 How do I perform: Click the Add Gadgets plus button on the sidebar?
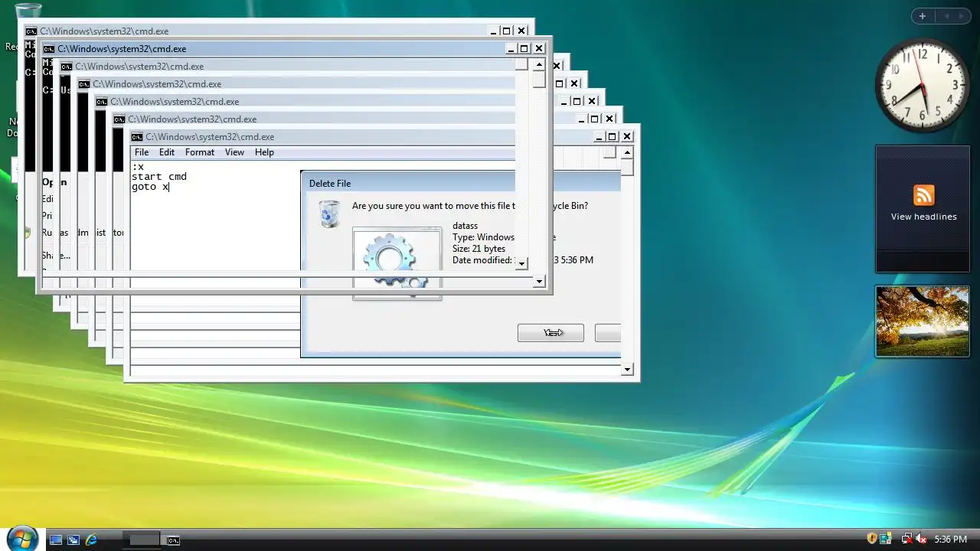pos(923,16)
